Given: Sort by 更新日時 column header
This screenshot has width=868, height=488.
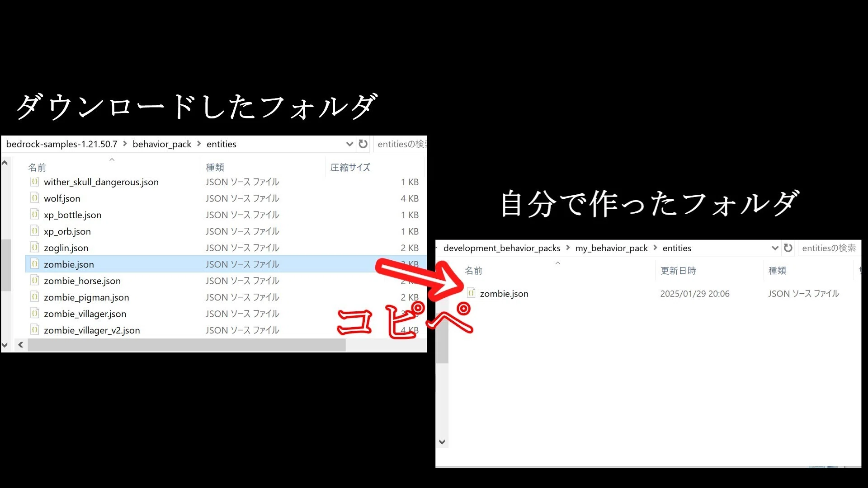Looking at the screenshot, I should click(x=678, y=271).
